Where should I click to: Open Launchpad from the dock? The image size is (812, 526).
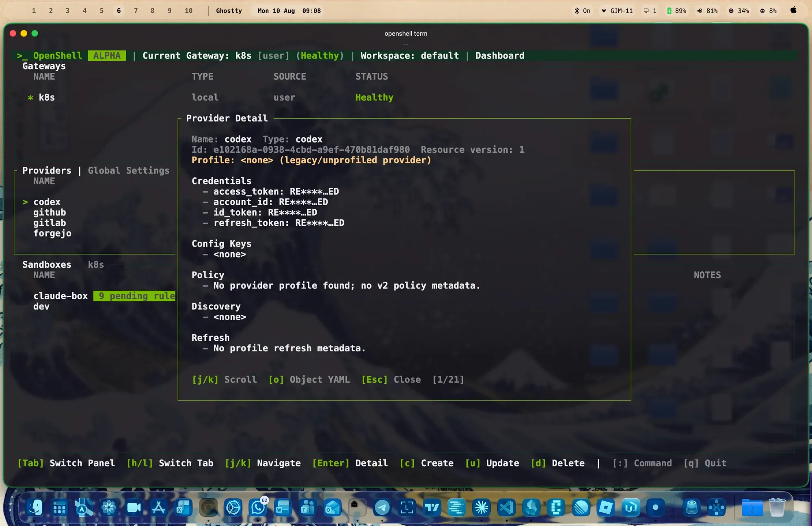(x=60, y=507)
